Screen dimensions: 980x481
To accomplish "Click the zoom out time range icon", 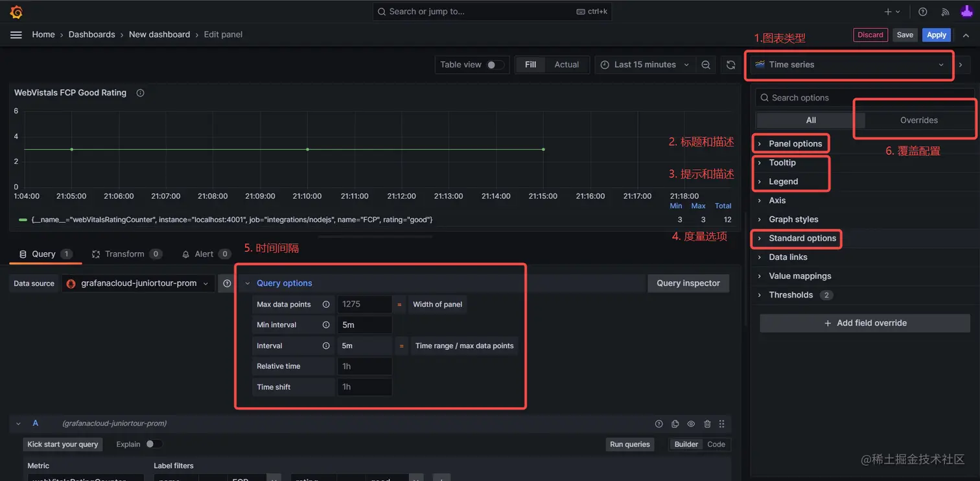I will 706,65.
